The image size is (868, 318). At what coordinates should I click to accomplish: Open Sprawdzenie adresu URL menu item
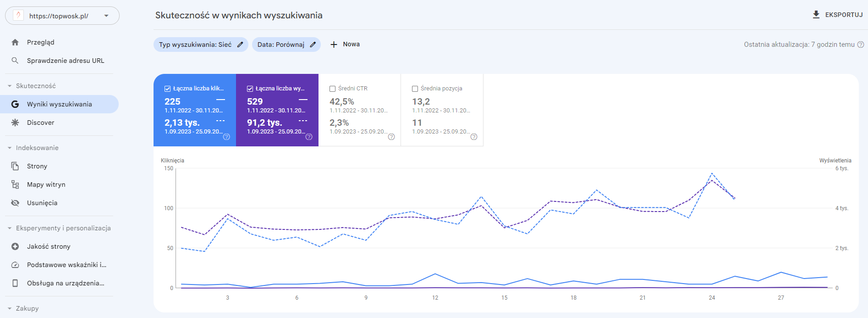[x=59, y=61]
